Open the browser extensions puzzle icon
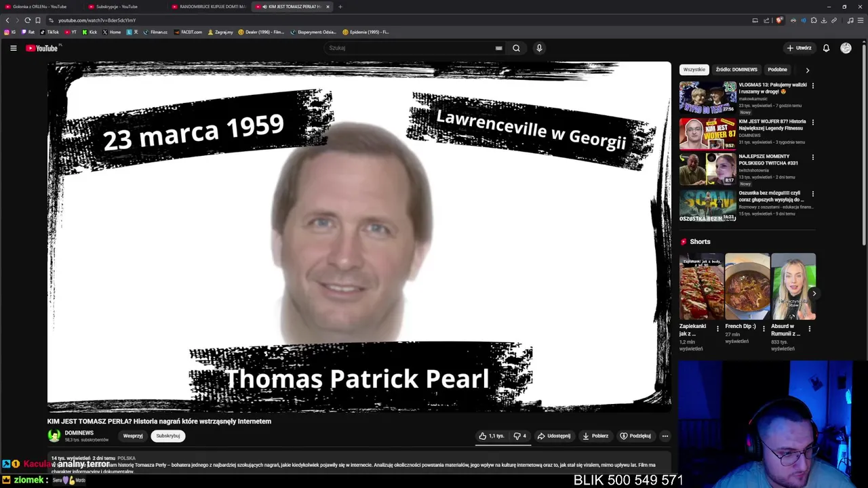This screenshot has height=488, width=868. tap(814, 20)
